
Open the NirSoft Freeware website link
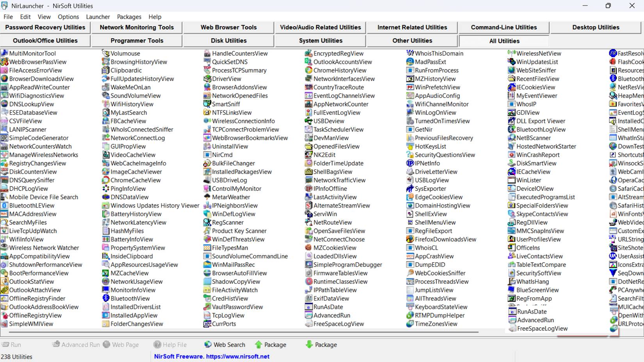(x=212, y=357)
